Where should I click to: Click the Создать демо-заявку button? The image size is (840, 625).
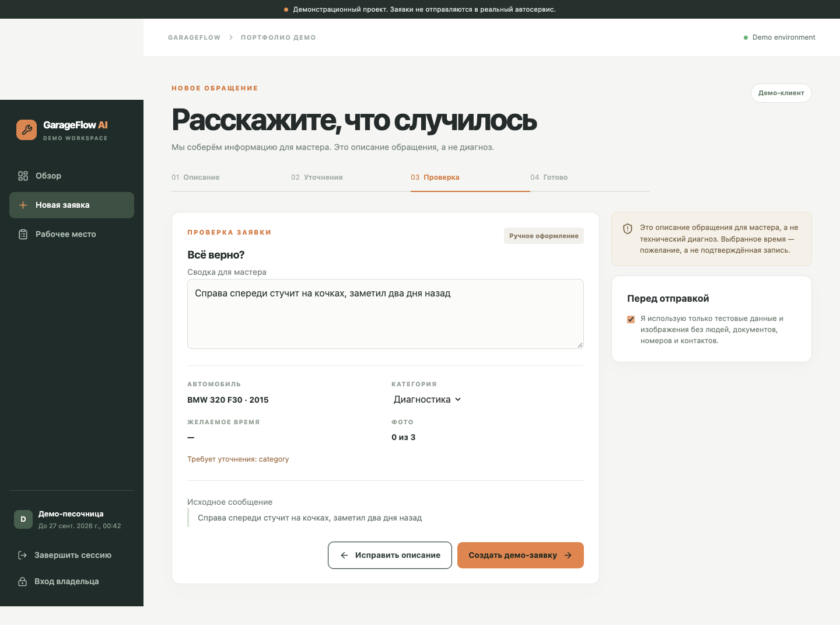coord(520,555)
